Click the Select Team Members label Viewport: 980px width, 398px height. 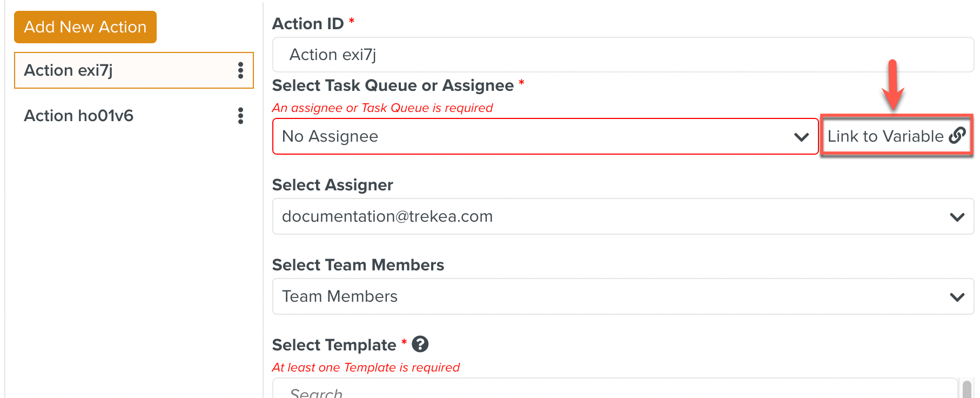pos(358,265)
